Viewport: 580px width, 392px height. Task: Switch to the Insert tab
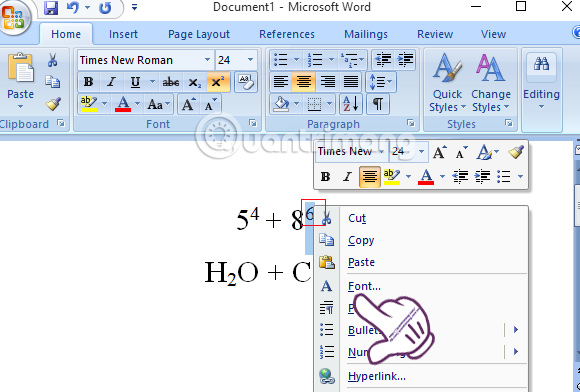tap(123, 34)
